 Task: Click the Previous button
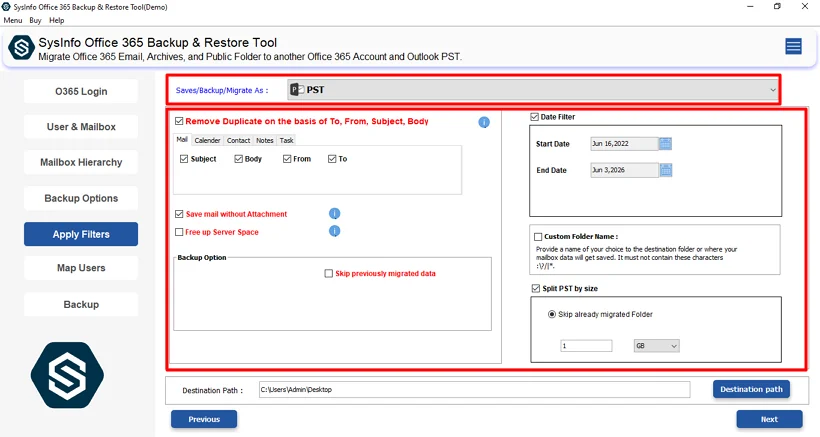click(x=204, y=419)
